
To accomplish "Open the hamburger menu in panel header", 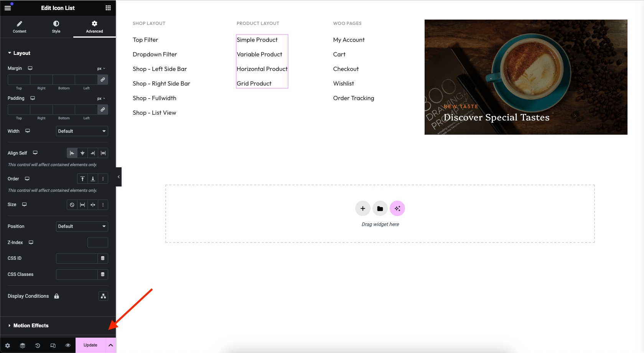I will pyautogui.click(x=8, y=8).
